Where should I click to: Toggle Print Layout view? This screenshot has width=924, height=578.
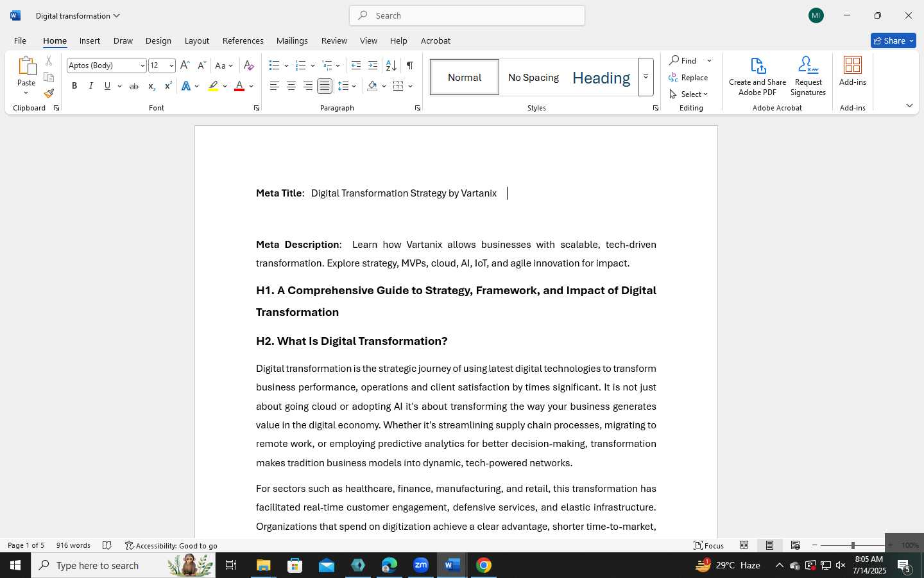tap(769, 545)
